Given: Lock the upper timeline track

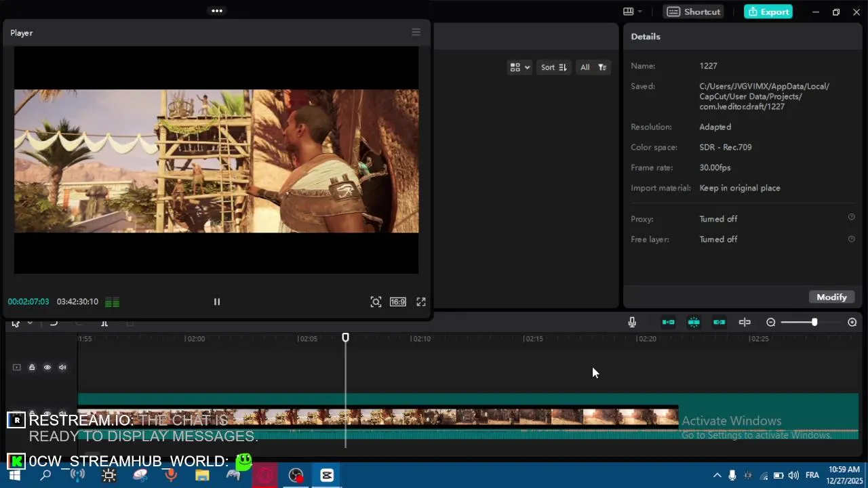Looking at the screenshot, I should coord(32,367).
